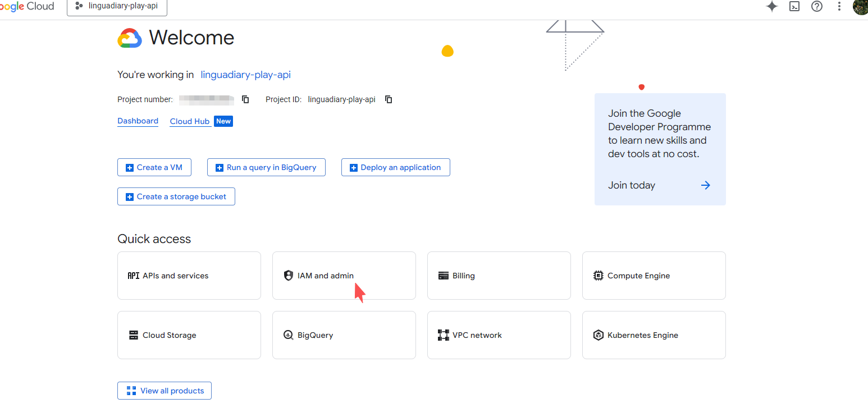Click Deploy an application button
This screenshot has height=417, width=868.
coord(395,167)
